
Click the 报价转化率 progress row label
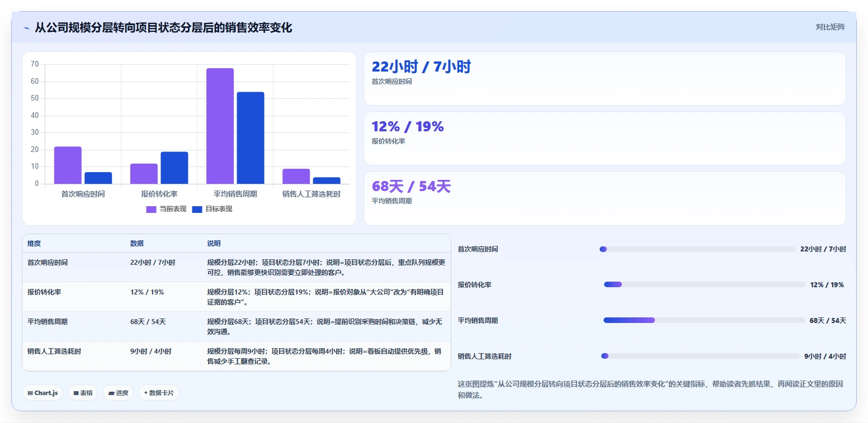pyautogui.click(x=475, y=285)
